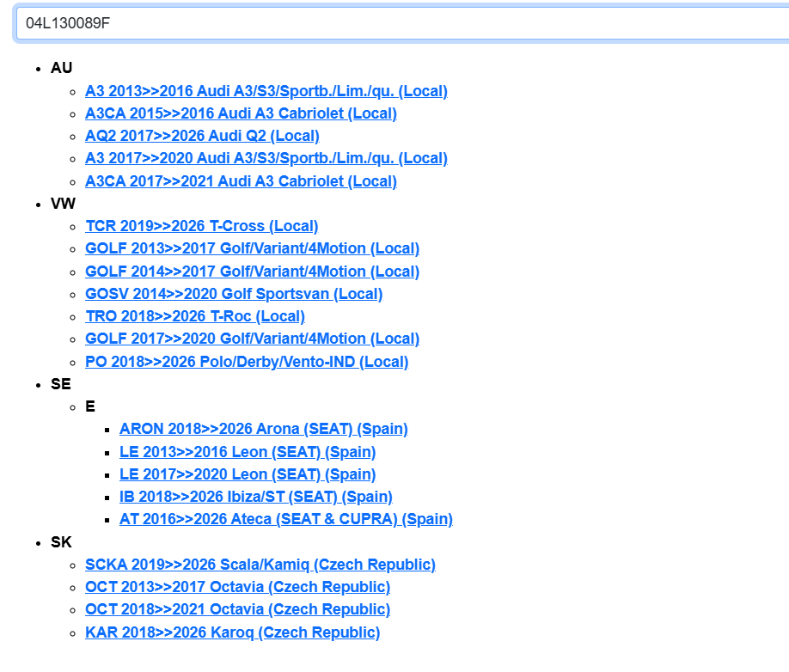Open A3CA 2015>>2016 Audi A3 Cabriolet link
The image size is (789, 672).
pos(241,113)
